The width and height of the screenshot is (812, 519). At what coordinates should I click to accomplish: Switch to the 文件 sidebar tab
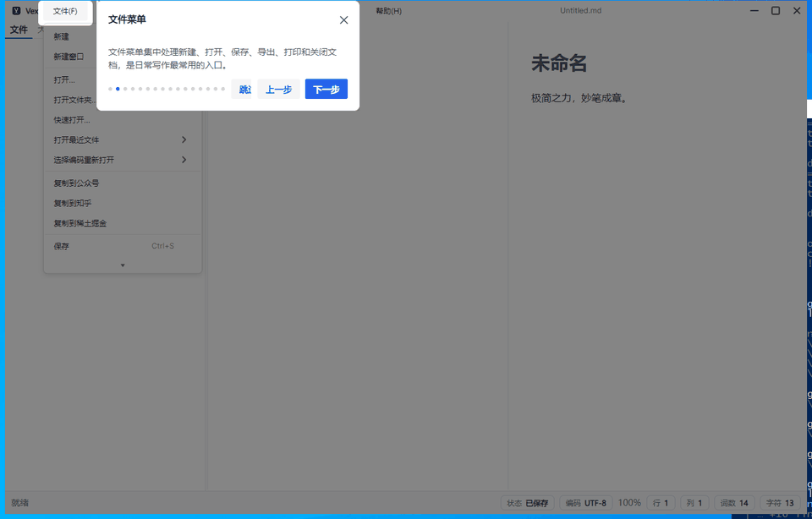(x=19, y=30)
